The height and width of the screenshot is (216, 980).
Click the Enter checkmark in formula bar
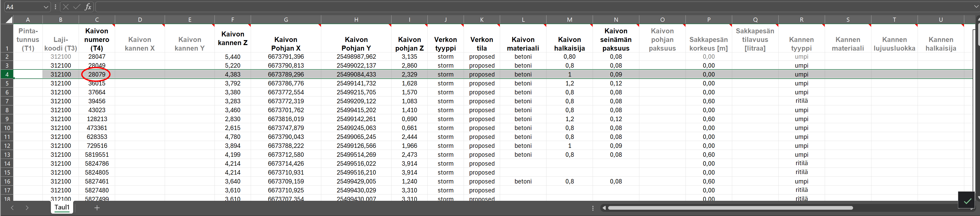[x=77, y=7]
